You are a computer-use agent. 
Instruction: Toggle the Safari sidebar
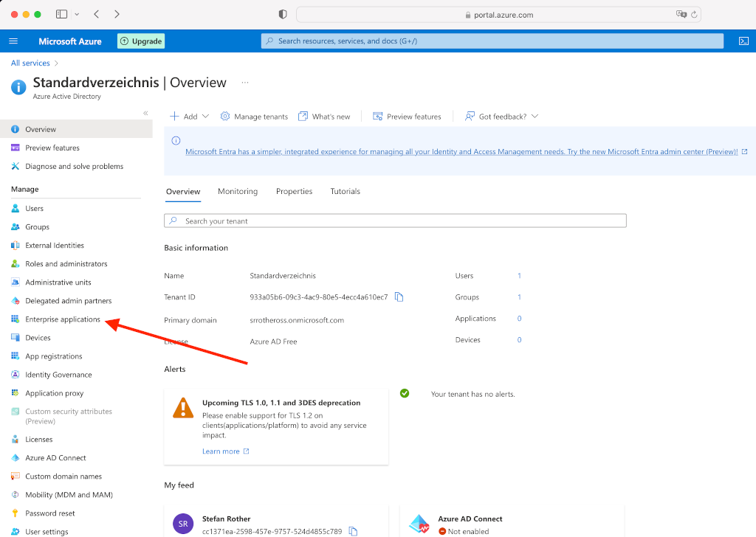[x=62, y=14]
